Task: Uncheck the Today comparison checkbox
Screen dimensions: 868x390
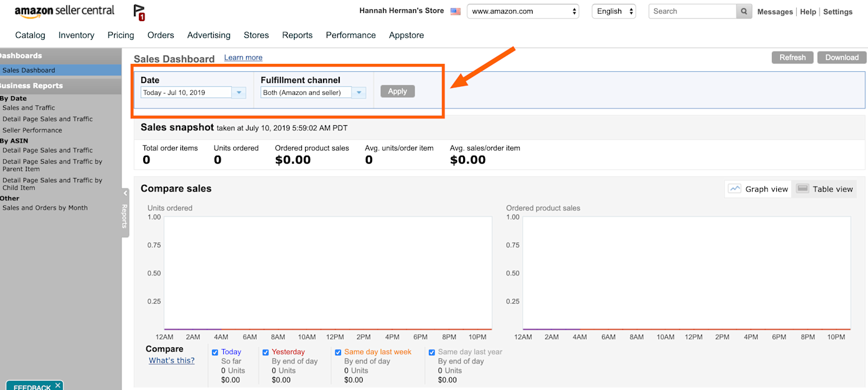Action: [x=215, y=352]
